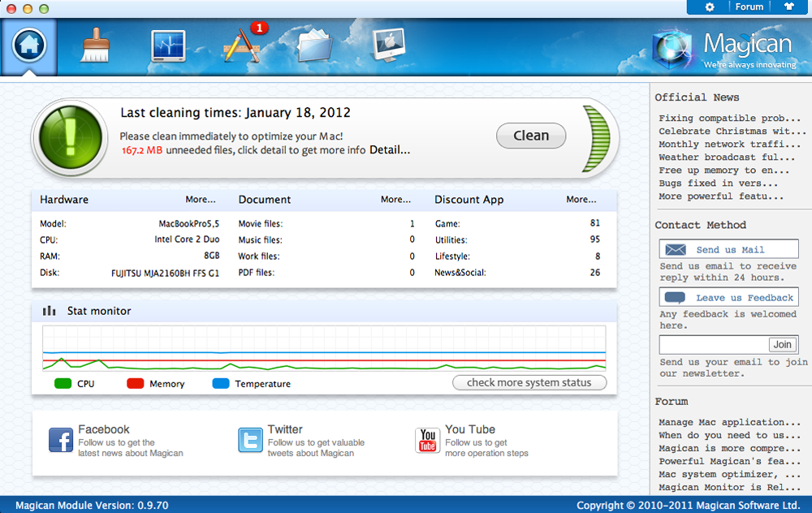Screen dimensions: 812x513
Task: Click the Twitter title link
Action: (x=285, y=429)
